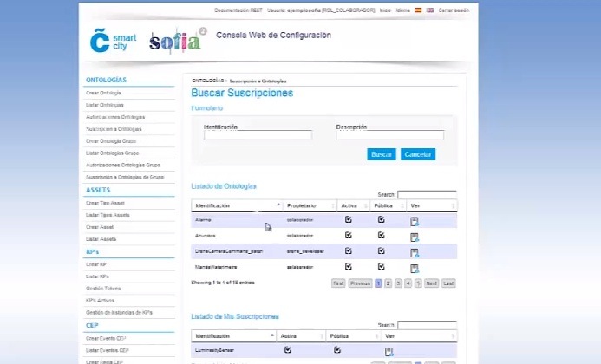Sort ontology list by Propietario column
Image resolution: width=601 pixels, height=364 pixels.
coord(309,205)
